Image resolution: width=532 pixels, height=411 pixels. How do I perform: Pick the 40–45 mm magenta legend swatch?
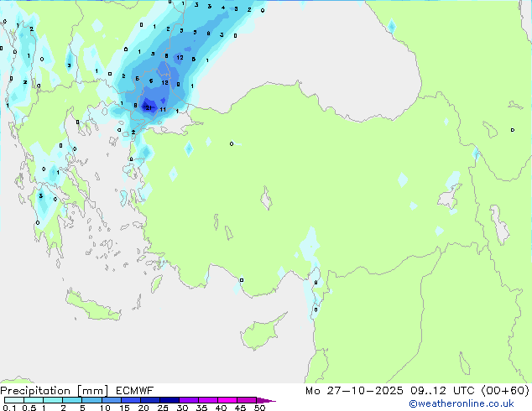(x=227, y=400)
